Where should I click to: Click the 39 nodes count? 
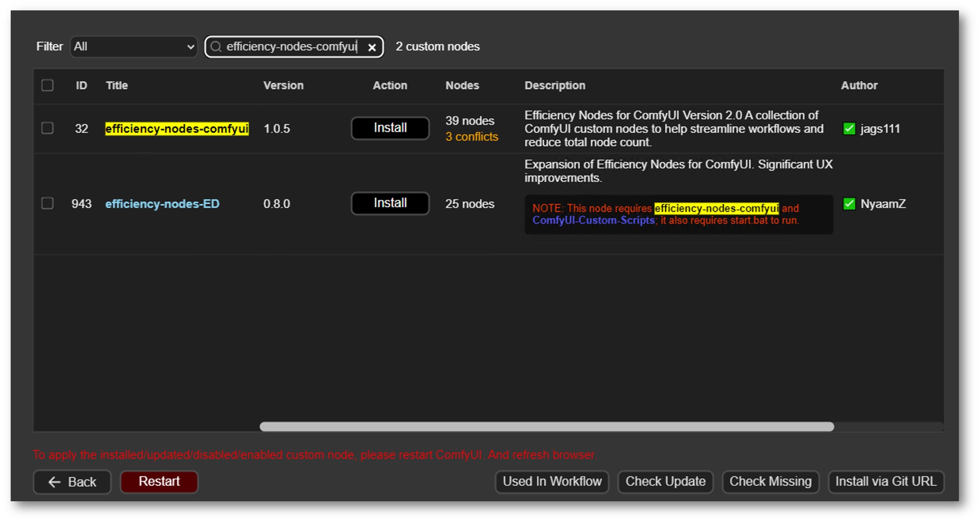click(470, 120)
